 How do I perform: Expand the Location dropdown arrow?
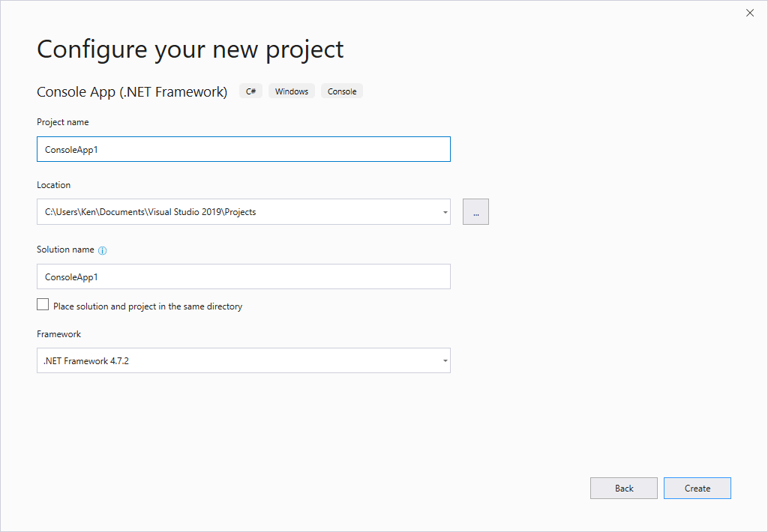[445, 212]
